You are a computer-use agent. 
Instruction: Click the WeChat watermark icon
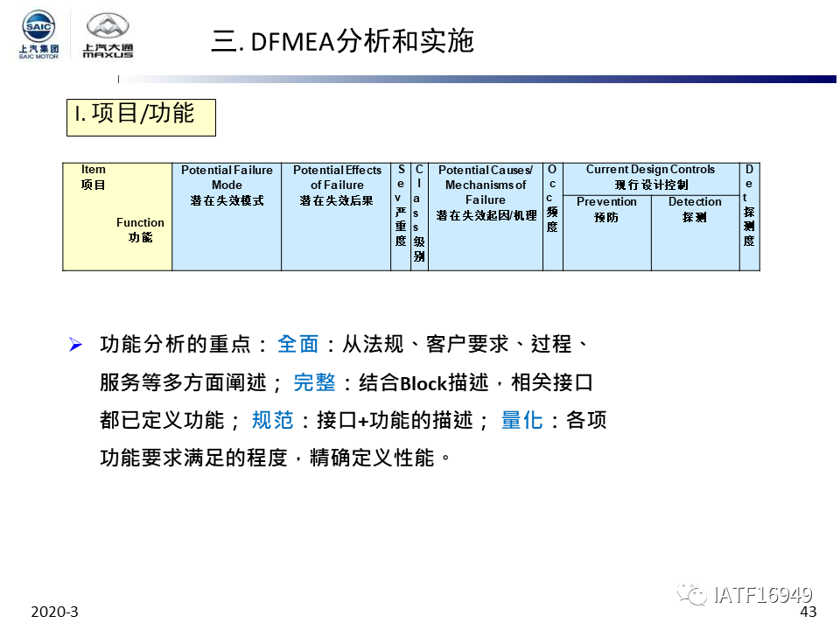[696, 596]
